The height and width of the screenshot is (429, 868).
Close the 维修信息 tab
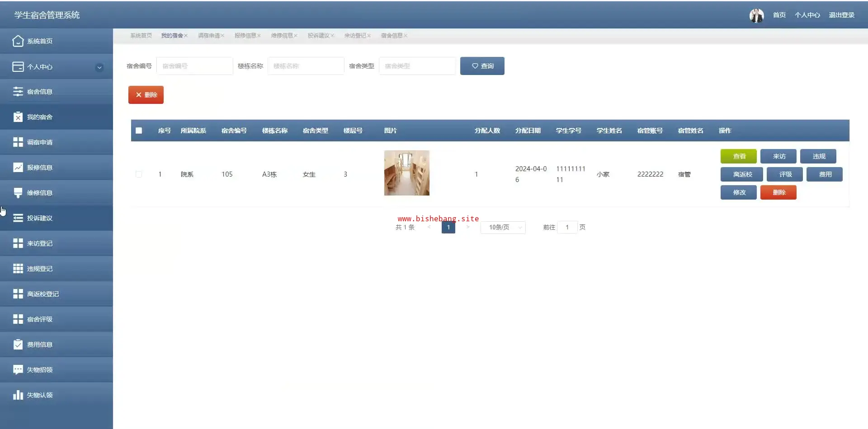(x=296, y=36)
